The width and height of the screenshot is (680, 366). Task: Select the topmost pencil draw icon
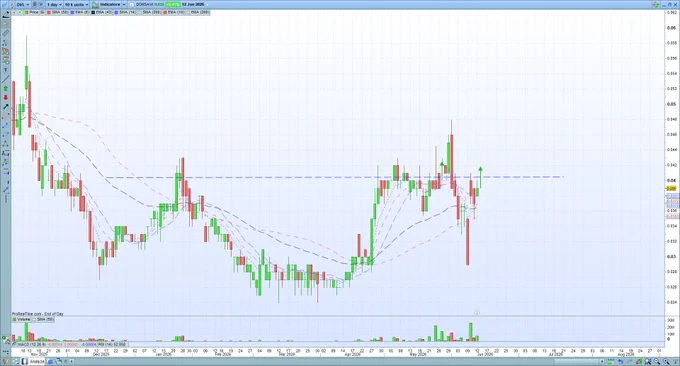pyautogui.click(x=6, y=14)
